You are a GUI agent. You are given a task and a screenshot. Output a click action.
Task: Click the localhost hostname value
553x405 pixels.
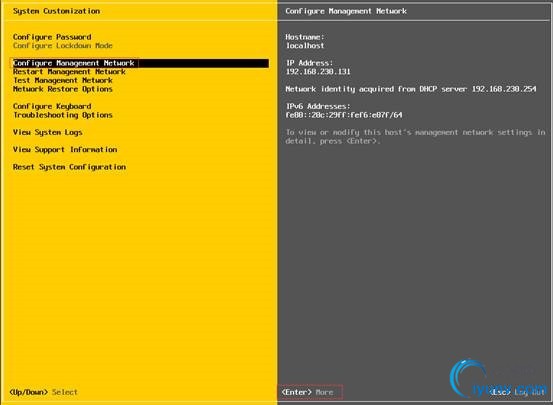(305, 46)
